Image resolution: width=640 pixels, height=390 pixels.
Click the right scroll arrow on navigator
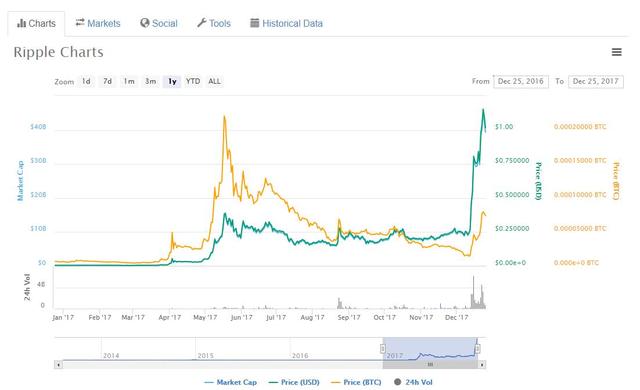[x=482, y=365]
